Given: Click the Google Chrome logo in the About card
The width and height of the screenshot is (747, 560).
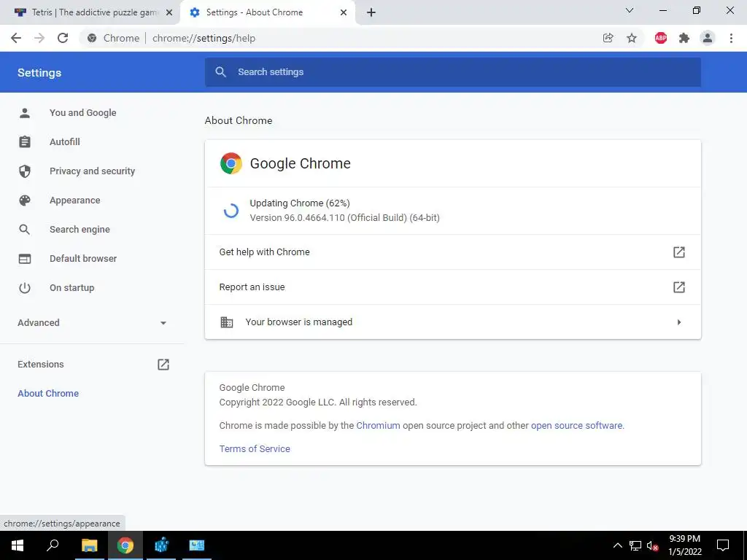Looking at the screenshot, I should (x=231, y=163).
